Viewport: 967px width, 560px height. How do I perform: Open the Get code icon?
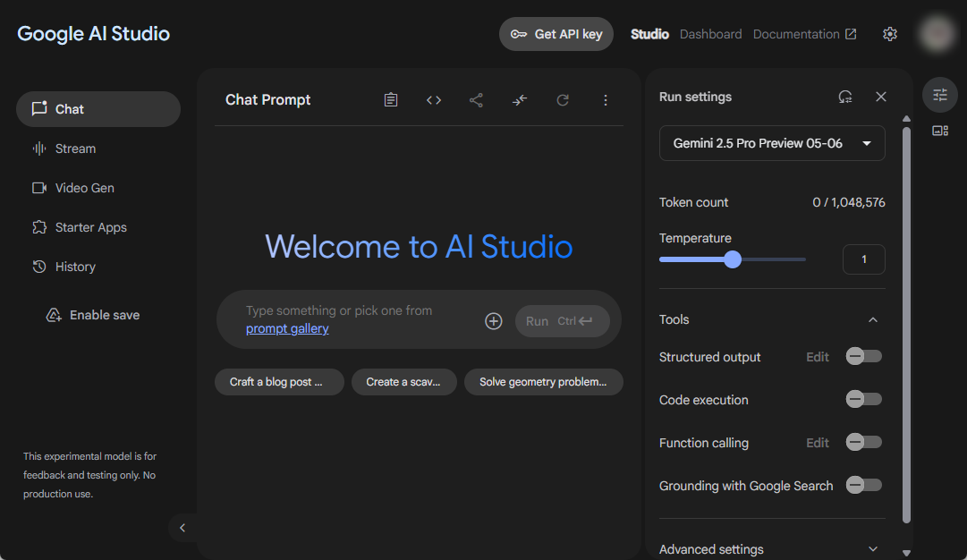(x=434, y=100)
